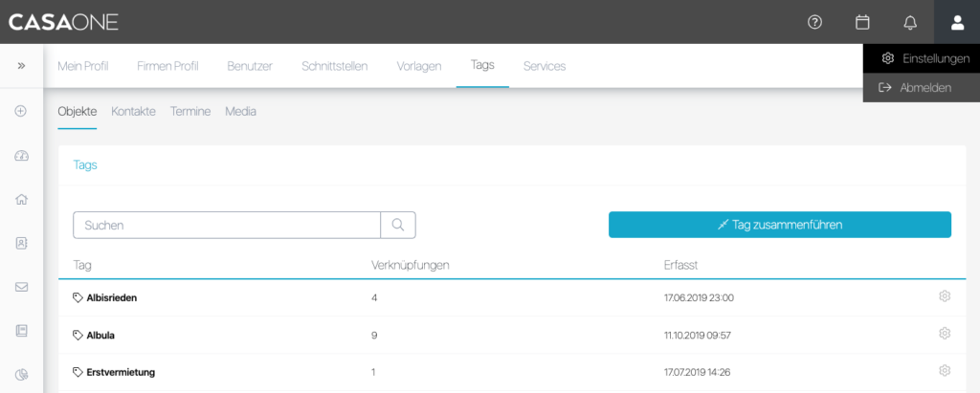This screenshot has height=393, width=980.
Task: Open the notifications bell
Action: pyautogui.click(x=910, y=22)
